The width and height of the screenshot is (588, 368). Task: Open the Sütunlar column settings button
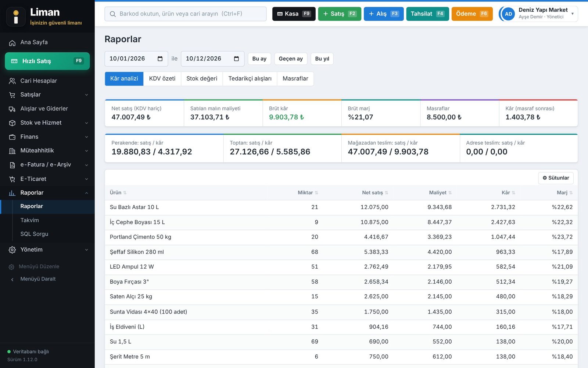coord(556,178)
